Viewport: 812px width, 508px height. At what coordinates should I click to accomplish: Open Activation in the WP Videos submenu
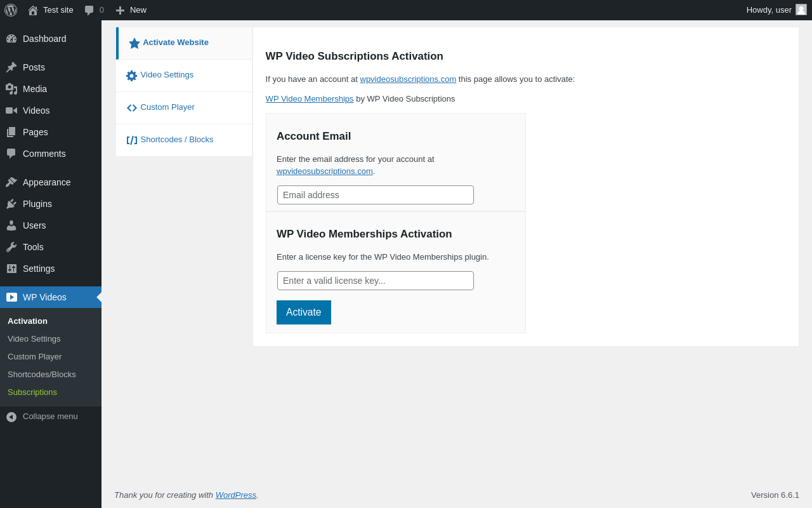[x=51, y=321]
